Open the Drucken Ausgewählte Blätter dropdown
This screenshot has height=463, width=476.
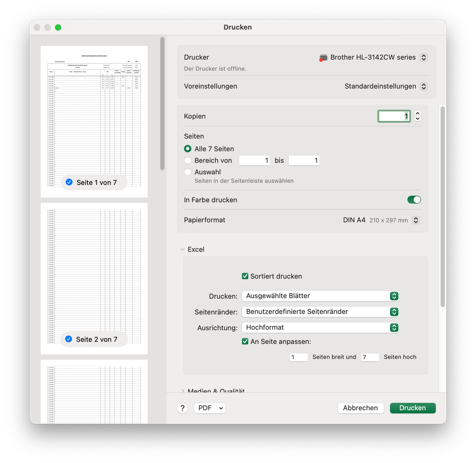[x=320, y=296]
